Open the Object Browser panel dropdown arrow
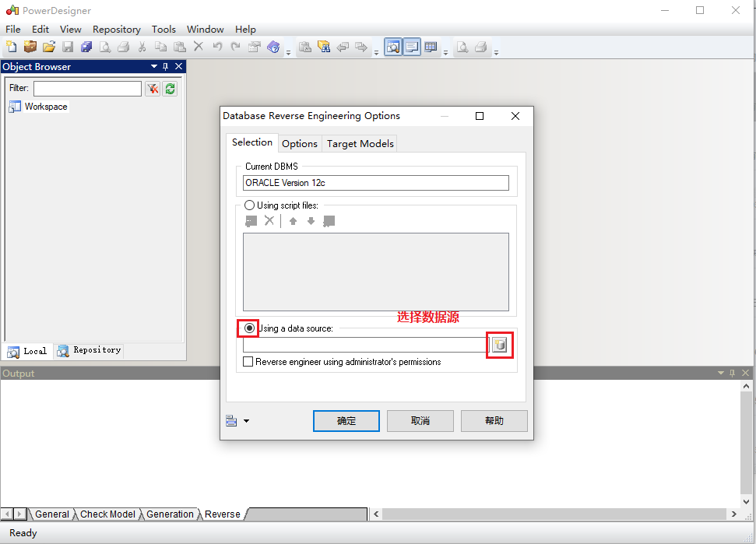The image size is (756, 544). (x=154, y=66)
